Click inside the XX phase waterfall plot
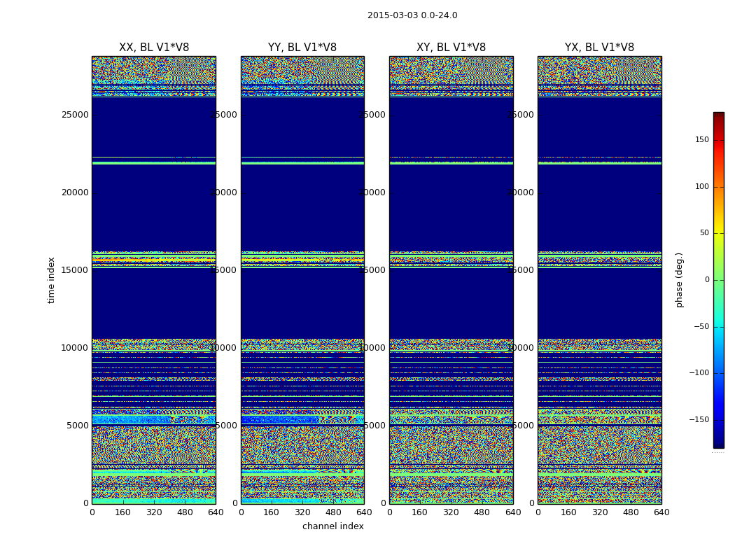This screenshot has width=735, height=560. [x=154, y=210]
